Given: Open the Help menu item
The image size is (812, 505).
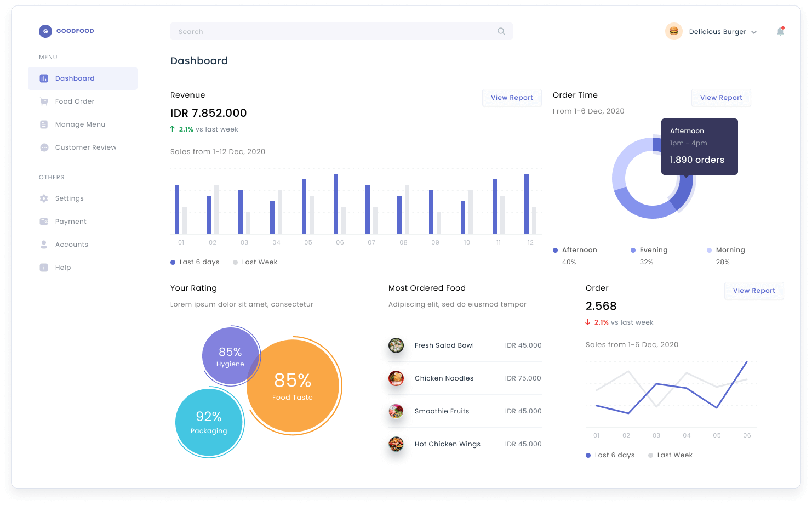Looking at the screenshot, I should click(62, 268).
